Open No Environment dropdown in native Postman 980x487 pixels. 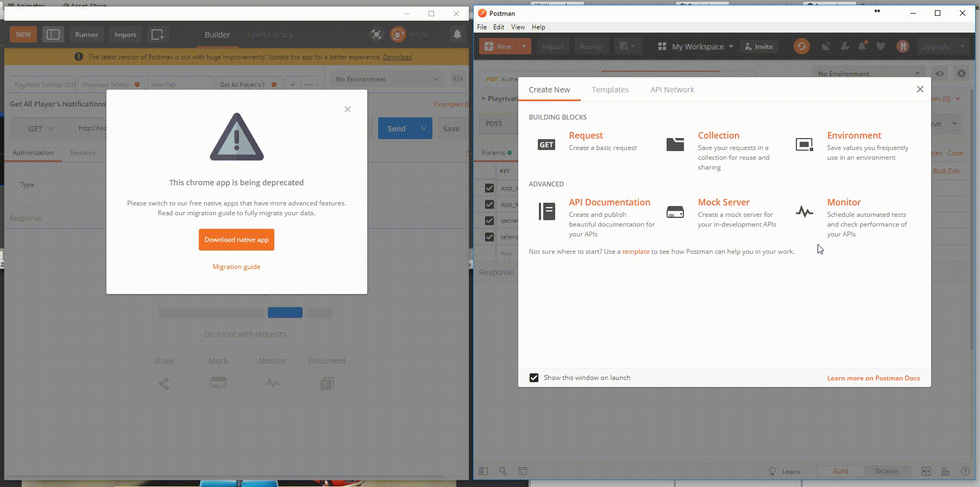click(869, 73)
